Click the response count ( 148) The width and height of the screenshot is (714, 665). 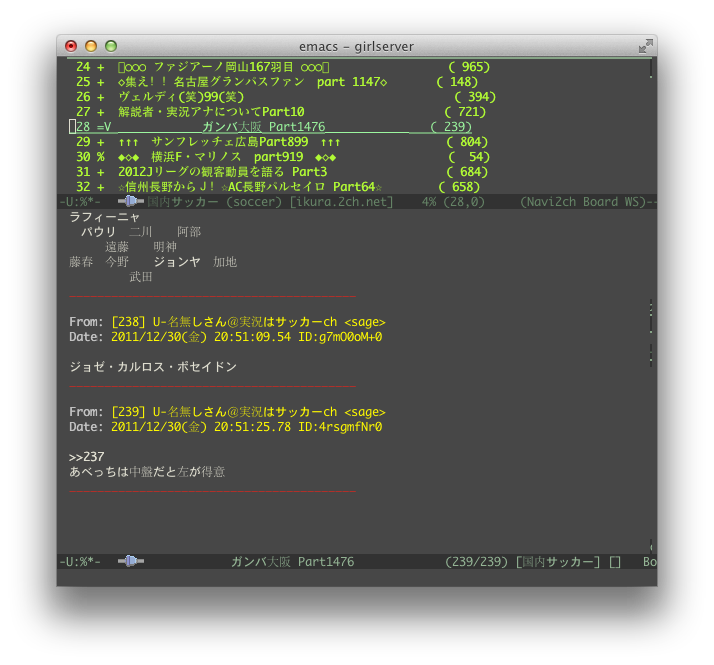(457, 82)
